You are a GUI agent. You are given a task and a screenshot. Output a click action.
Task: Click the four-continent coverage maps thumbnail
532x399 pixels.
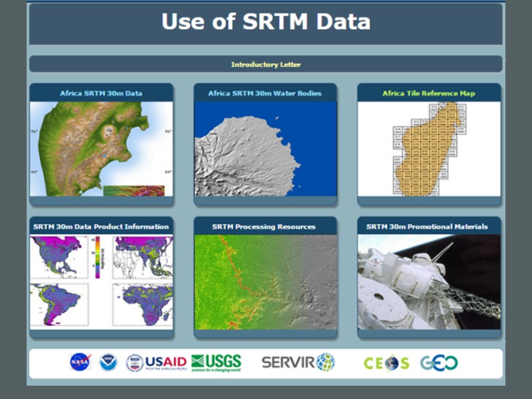[101, 282]
